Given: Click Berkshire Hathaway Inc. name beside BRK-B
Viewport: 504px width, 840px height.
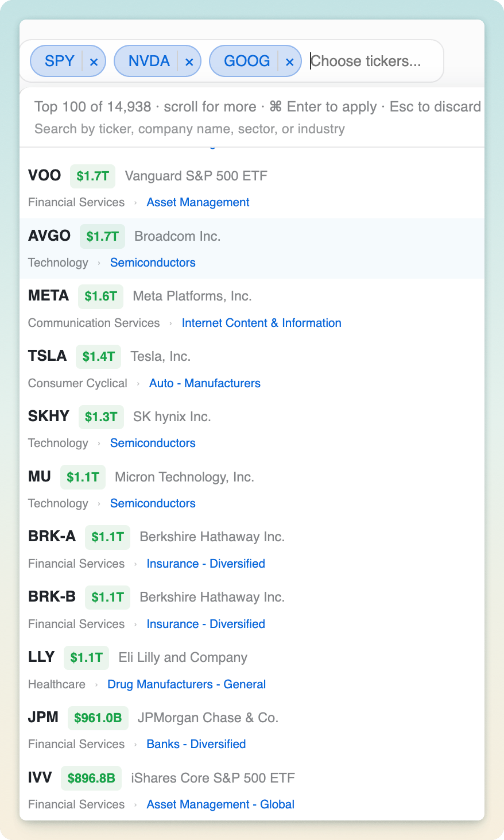Looking at the screenshot, I should click(212, 597).
